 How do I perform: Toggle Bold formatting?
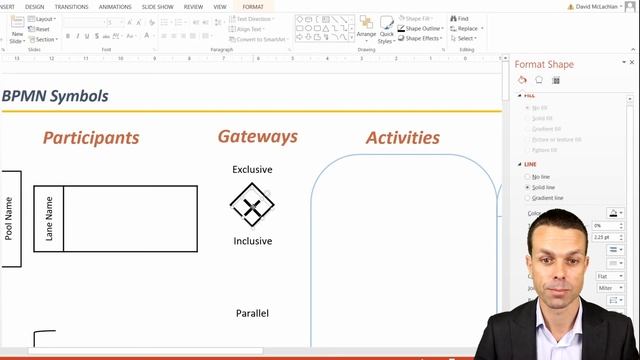point(68,36)
